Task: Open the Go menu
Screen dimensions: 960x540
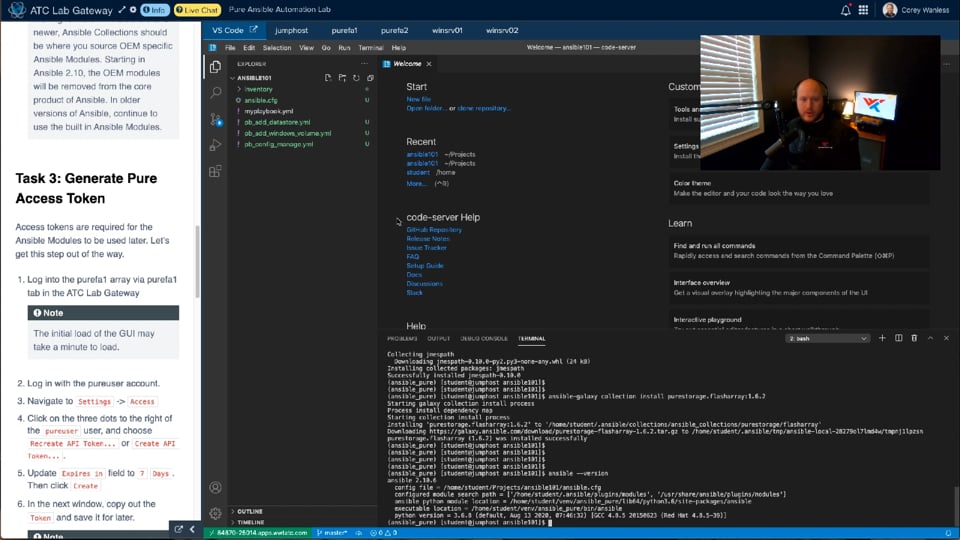Action: pyautogui.click(x=326, y=47)
